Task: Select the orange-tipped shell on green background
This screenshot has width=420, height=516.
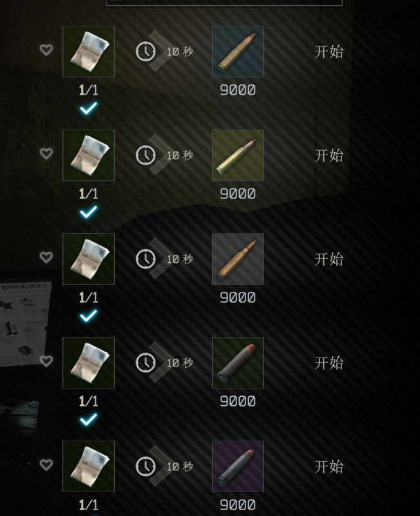Action: coord(238,362)
